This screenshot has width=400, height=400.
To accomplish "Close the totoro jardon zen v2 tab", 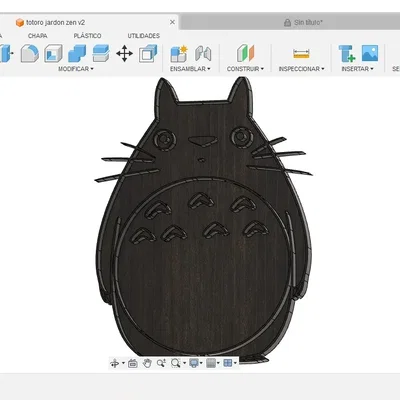I will (172, 22).
